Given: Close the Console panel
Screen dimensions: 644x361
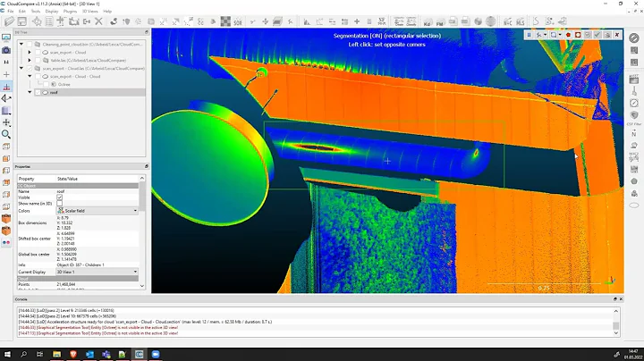Looking at the screenshot, I should (x=621, y=299).
